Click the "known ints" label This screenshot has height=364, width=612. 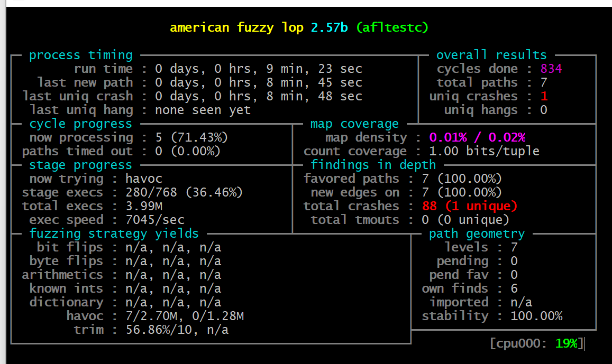pos(66,289)
